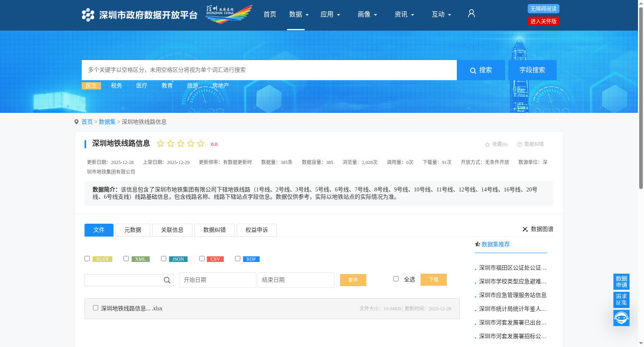Viewport: 644px width, 347px height.
Task: Click the first rating star
Action: point(161,143)
